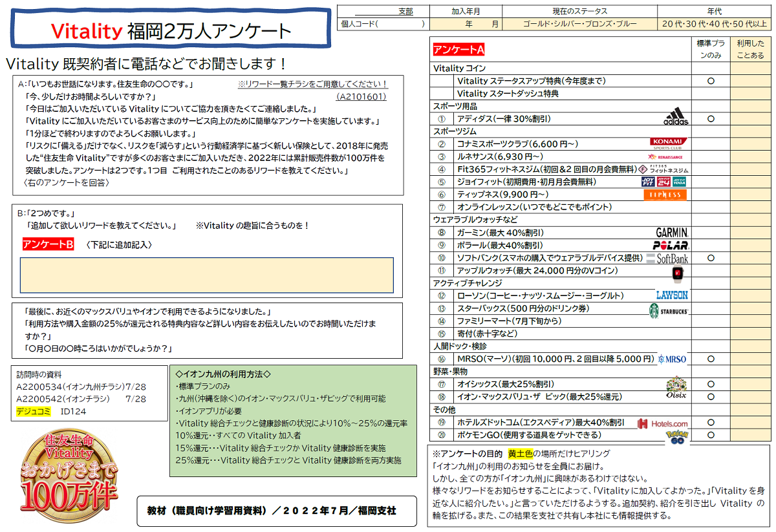
Task: Click the ※リワード一覧チラシをご用意してください! note
Action: [x=313, y=84]
